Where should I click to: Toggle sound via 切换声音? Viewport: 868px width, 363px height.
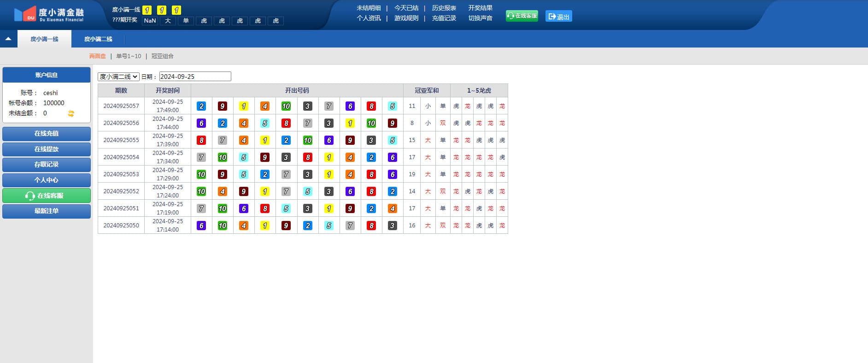(480, 18)
